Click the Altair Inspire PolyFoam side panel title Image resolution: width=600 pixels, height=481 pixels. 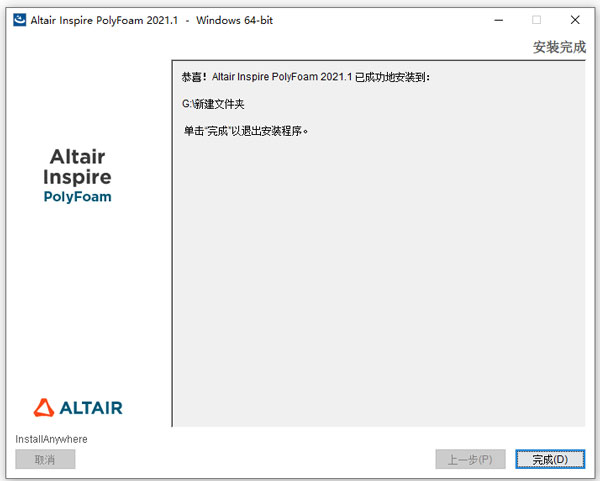(x=77, y=176)
